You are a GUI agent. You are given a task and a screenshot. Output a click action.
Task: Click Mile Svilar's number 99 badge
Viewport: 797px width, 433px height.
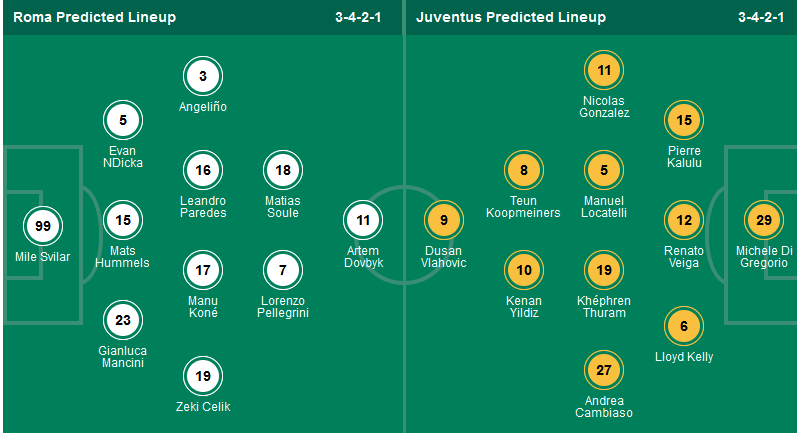tap(43, 226)
